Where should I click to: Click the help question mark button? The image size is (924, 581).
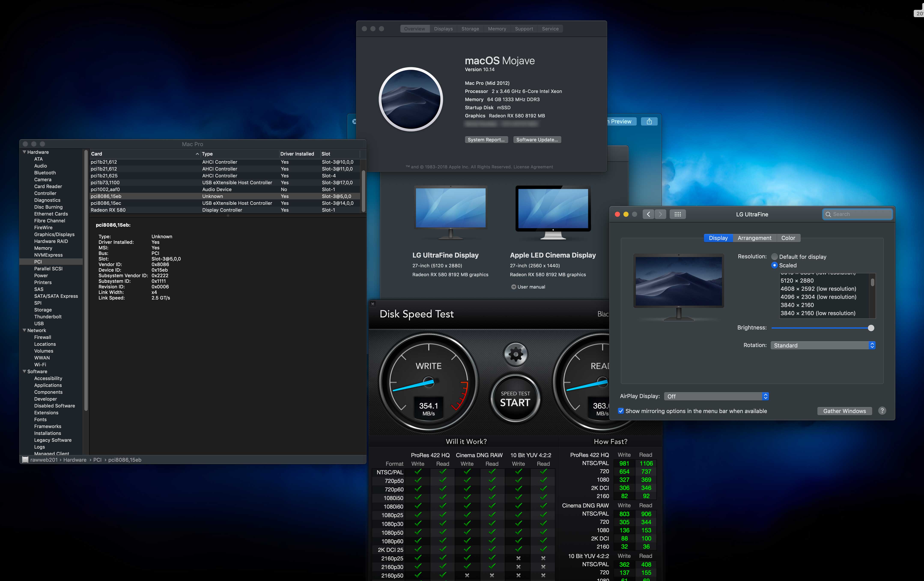(x=882, y=410)
